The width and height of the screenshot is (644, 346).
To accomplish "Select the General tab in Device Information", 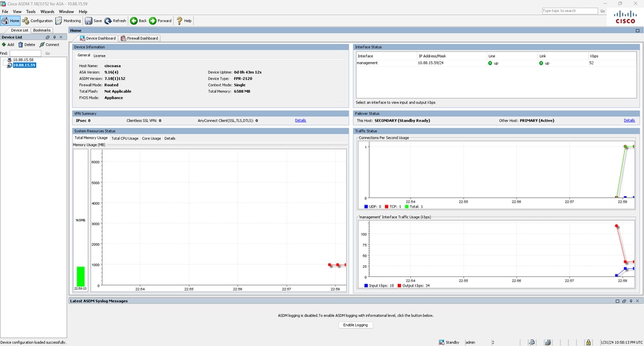I will coord(84,55).
